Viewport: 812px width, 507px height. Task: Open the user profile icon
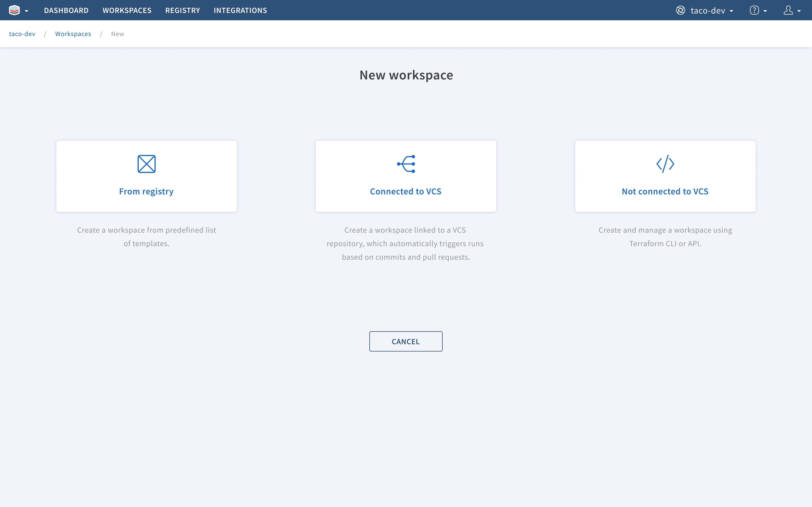788,10
